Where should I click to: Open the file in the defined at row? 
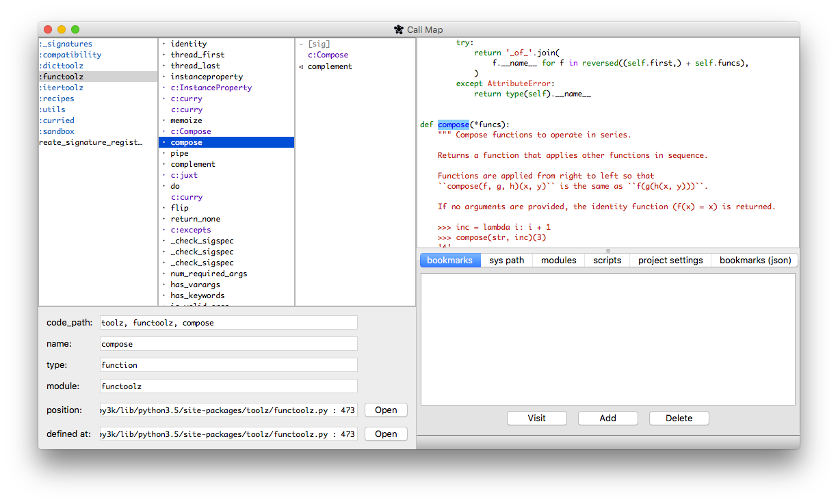tap(386, 434)
